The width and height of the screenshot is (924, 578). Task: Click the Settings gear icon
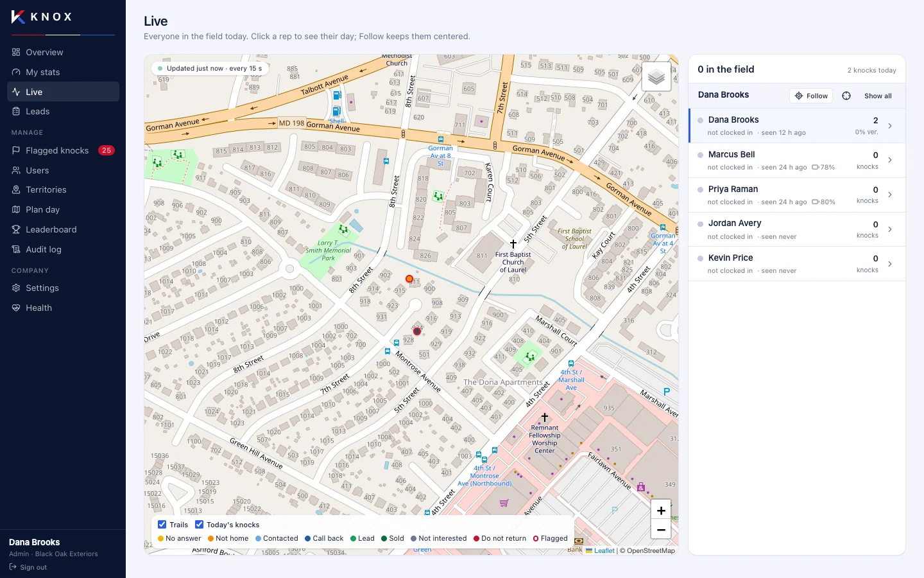click(x=16, y=288)
